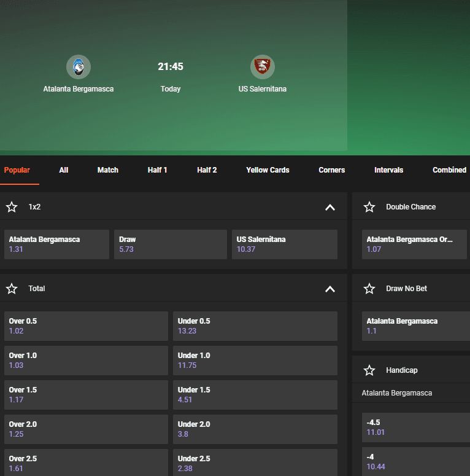This screenshot has width=470, height=476.
Task: Select Under 2.5 at 2.38
Action: click(255, 462)
